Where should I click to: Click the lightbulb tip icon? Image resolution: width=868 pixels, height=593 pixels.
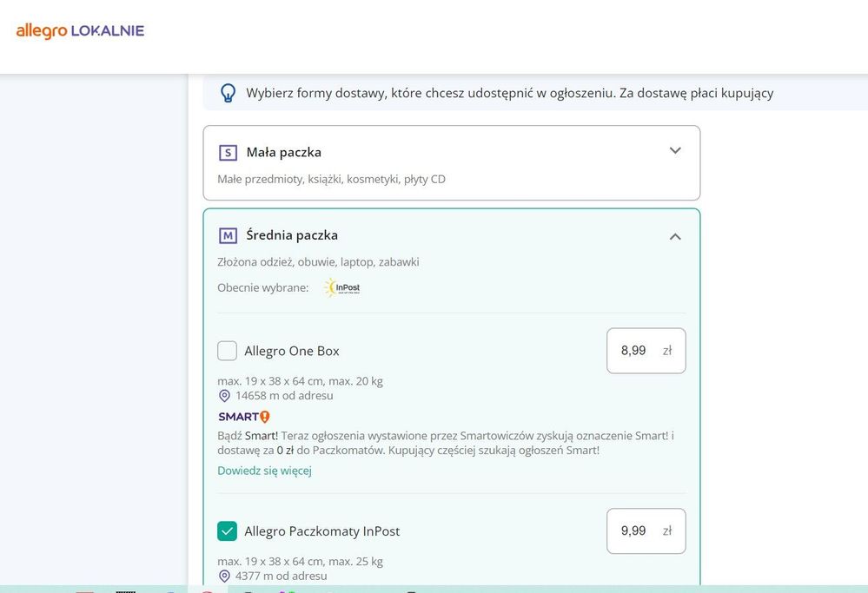228,93
